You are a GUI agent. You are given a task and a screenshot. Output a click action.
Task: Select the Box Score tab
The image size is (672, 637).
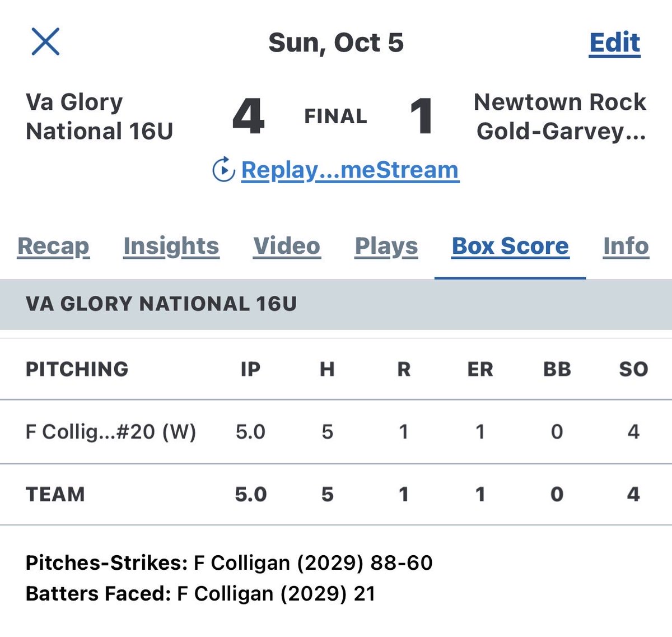pos(510,246)
